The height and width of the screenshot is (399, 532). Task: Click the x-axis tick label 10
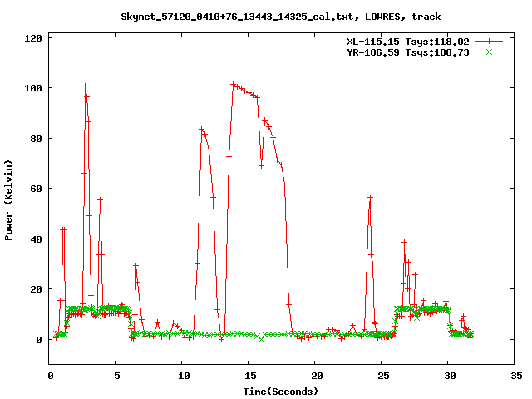click(184, 376)
